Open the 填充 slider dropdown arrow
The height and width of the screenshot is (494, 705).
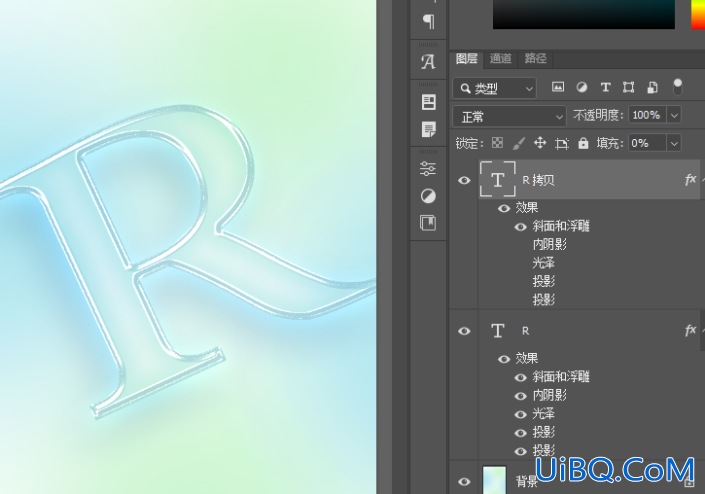(x=674, y=143)
